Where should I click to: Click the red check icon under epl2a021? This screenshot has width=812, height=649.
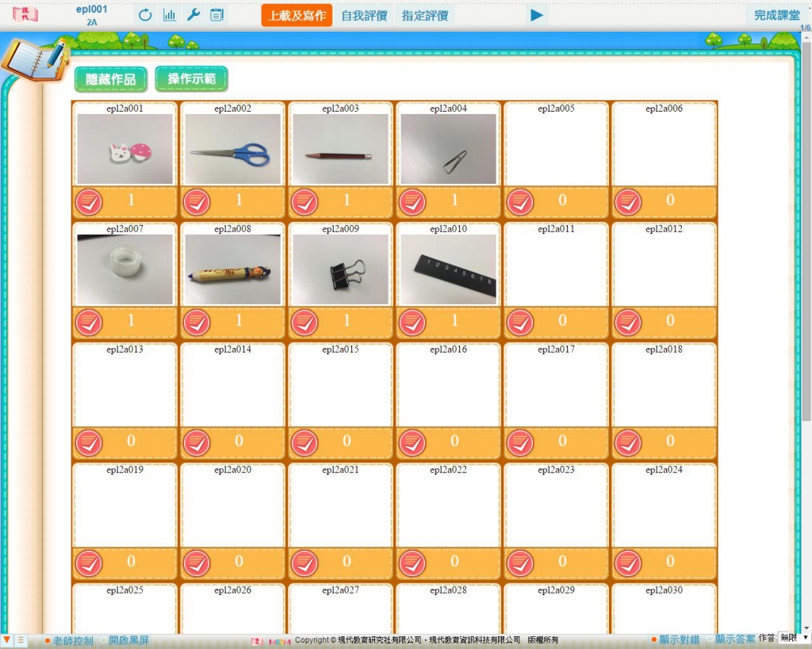[x=304, y=563]
